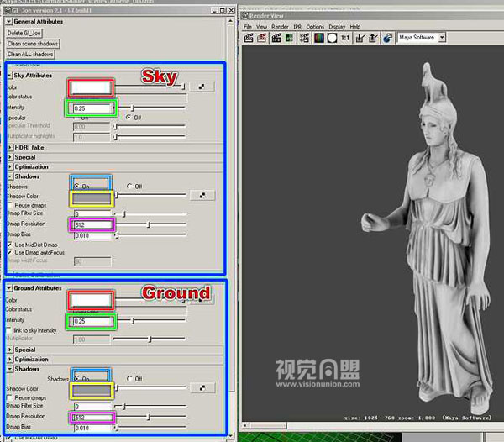Click the Delete GI_Joe button
The image size is (504, 442).
(24, 33)
